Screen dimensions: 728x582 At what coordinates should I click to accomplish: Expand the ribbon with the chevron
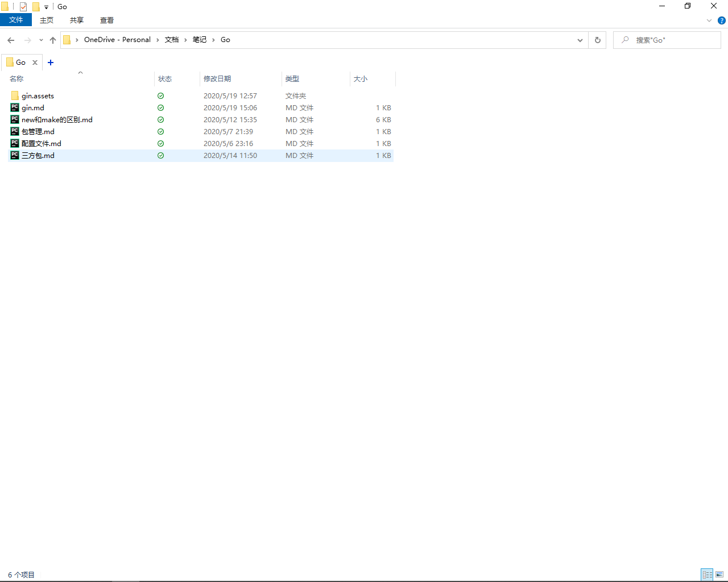point(709,20)
